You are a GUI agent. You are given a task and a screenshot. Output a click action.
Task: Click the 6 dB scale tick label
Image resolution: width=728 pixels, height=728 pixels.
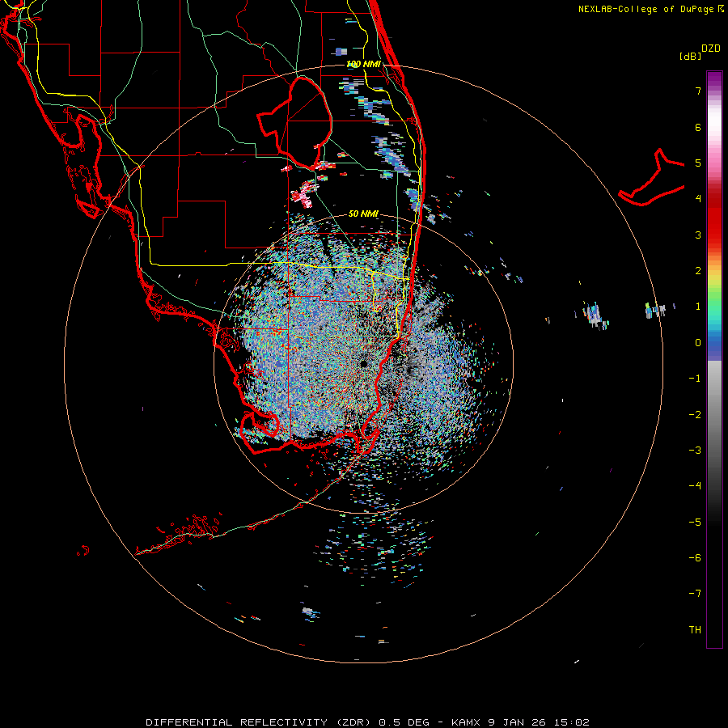click(x=698, y=127)
